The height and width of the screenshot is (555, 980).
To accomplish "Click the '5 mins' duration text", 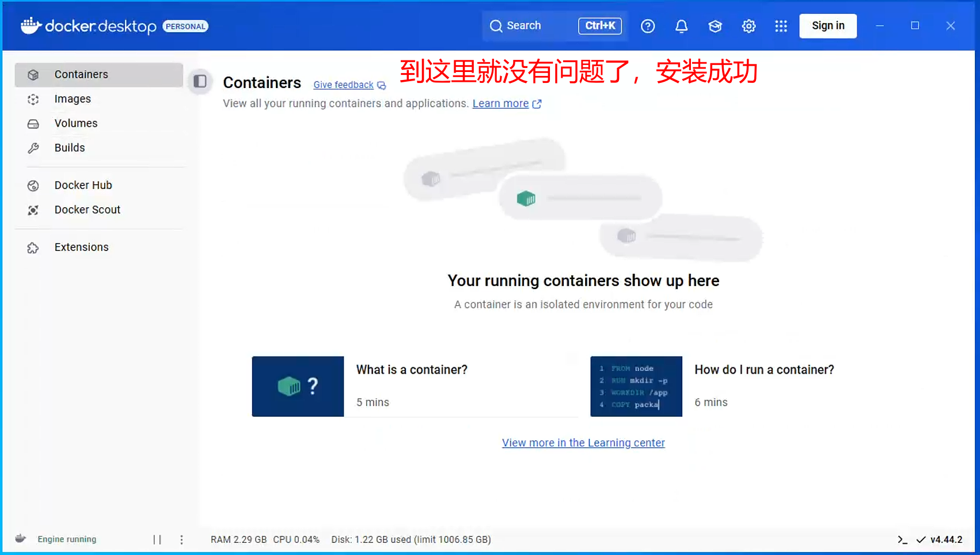I will (x=373, y=402).
